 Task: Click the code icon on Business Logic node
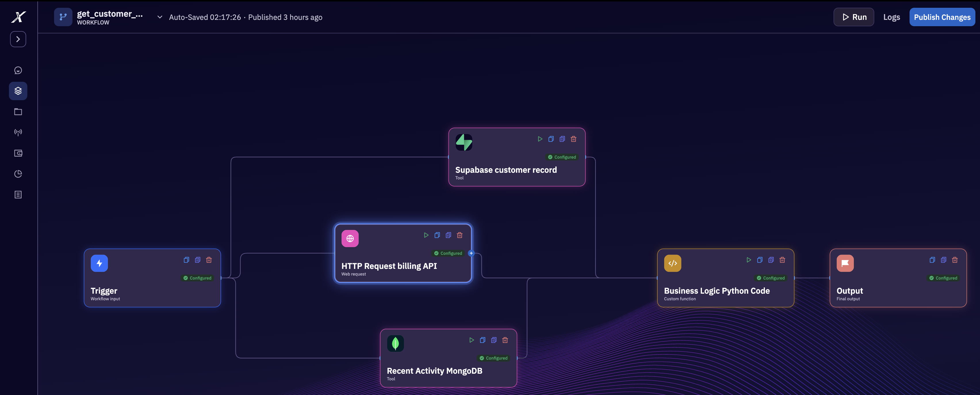[x=673, y=263]
